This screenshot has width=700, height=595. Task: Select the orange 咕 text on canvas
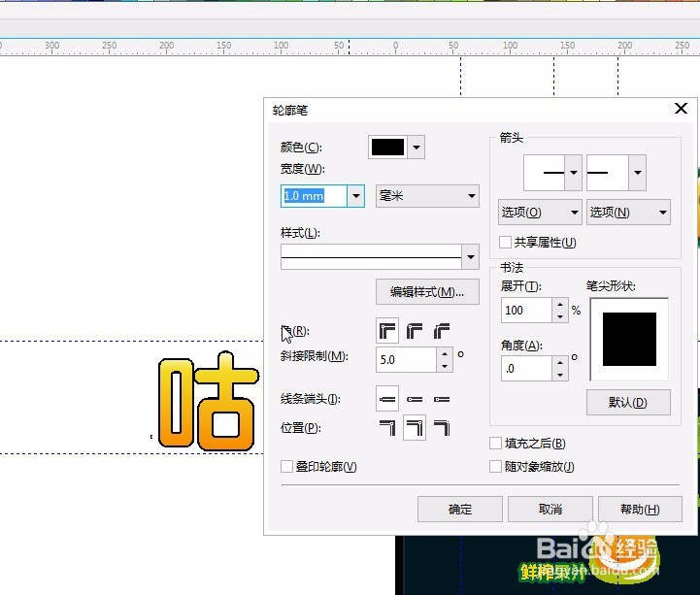click(209, 401)
